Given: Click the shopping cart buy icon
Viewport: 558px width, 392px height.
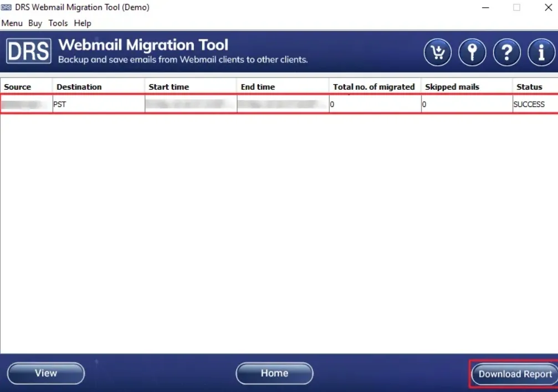Looking at the screenshot, I should coord(438,53).
